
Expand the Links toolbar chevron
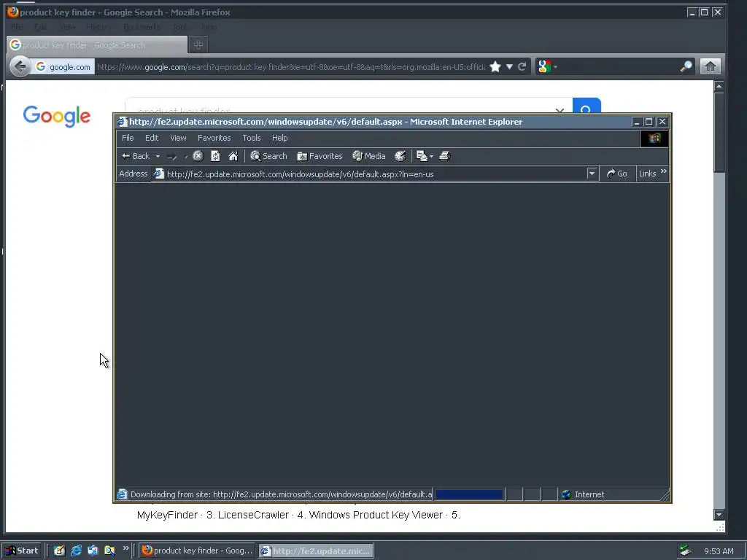click(664, 171)
